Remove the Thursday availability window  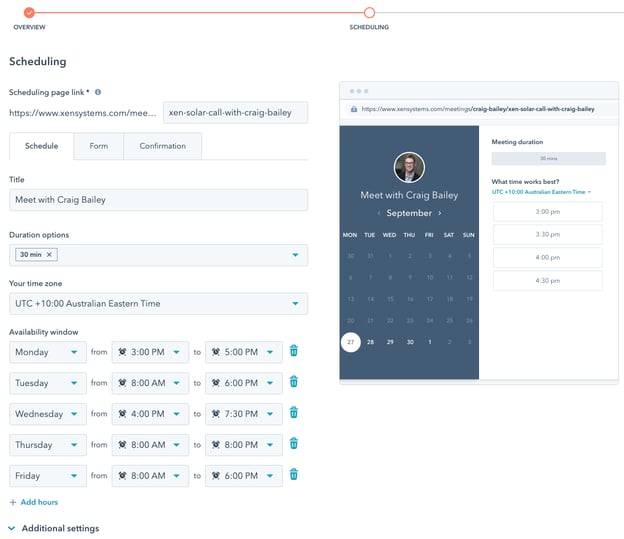(293, 444)
